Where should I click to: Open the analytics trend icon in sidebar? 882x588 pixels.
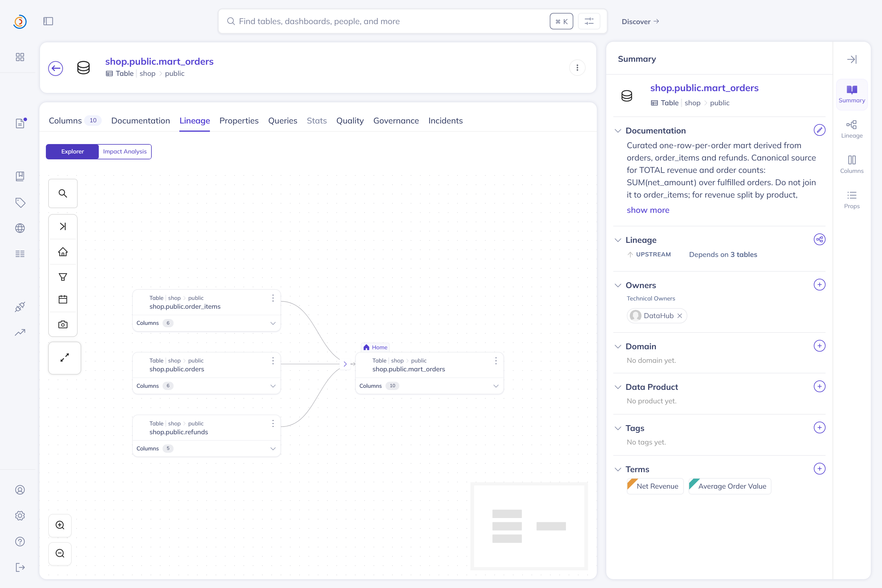pos(20,332)
